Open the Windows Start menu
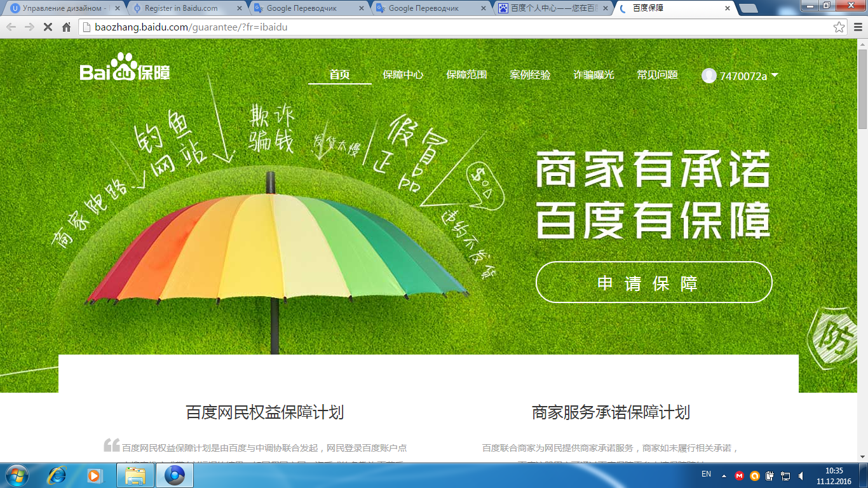Screen dimensions: 868x488 (x=17, y=475)
